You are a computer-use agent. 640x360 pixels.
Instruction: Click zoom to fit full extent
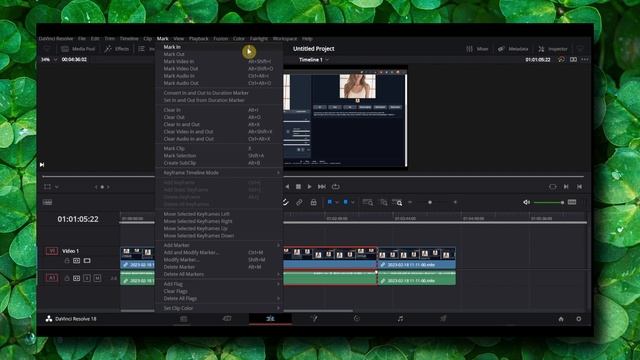coord(368,202)
